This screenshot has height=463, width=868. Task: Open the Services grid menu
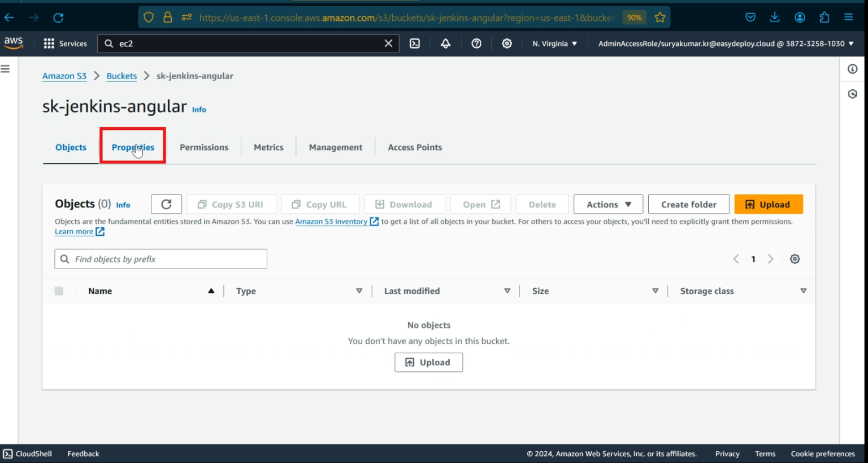pos(65,44)
